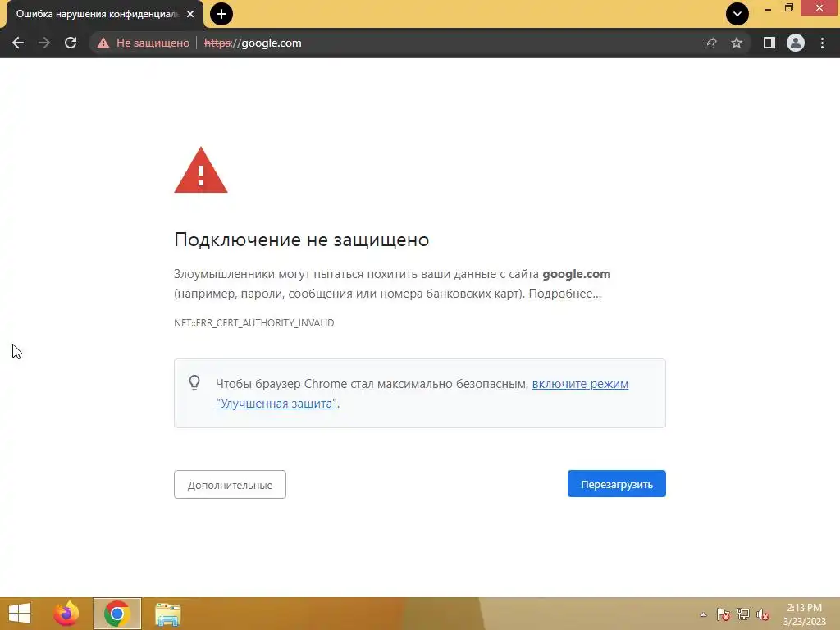Open the Chrome three-dot menu
The width and height of the screenshot is (840, 630).
click(822, 43)
